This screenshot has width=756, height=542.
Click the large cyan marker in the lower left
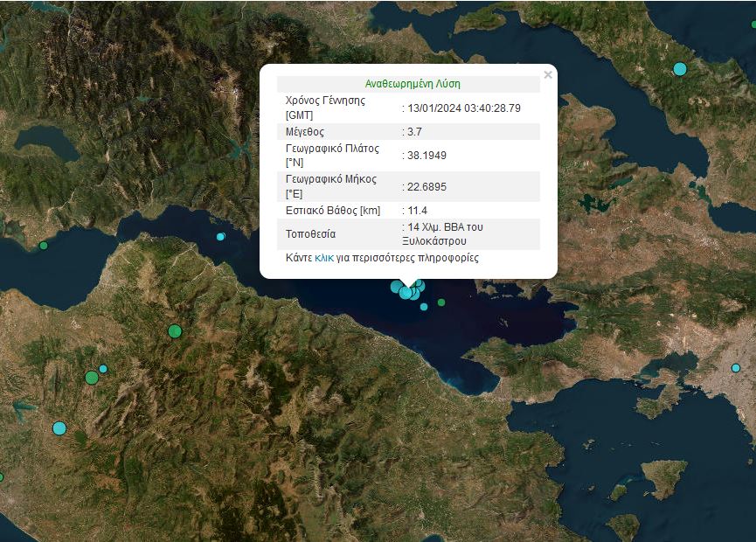[x=59, y=428]
